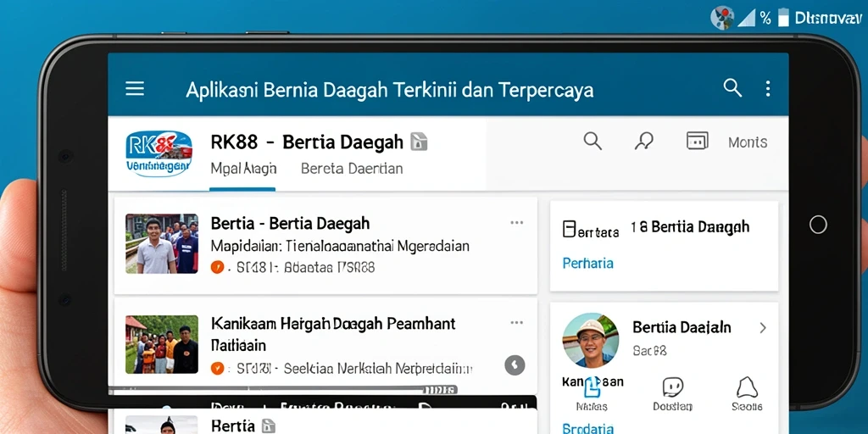
Task: Click the document icon beside RK88 title
Action: click(x=419, y=142)
